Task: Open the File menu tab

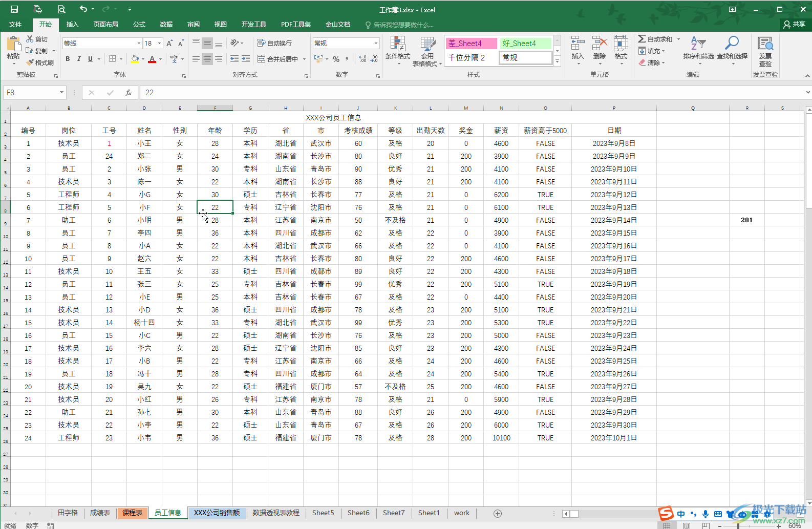Action: pos(15,24)
